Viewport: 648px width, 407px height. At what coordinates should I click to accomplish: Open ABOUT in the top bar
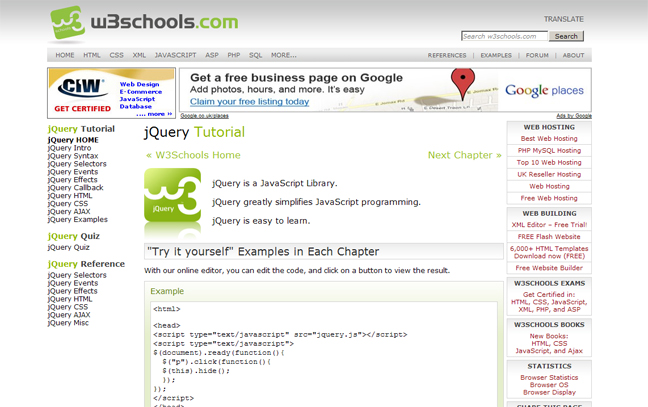573,55
